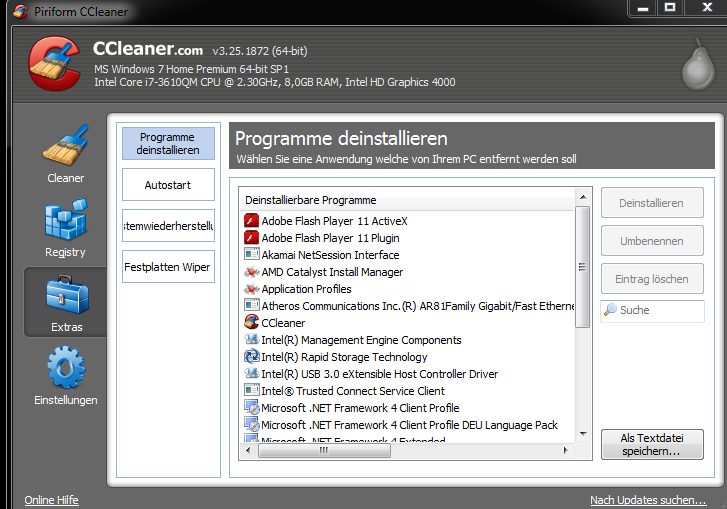Image resolution: width=727 pixels, height=509 pixels.
Task: Open the Festplatten Wiper tab
Action: 168,267
